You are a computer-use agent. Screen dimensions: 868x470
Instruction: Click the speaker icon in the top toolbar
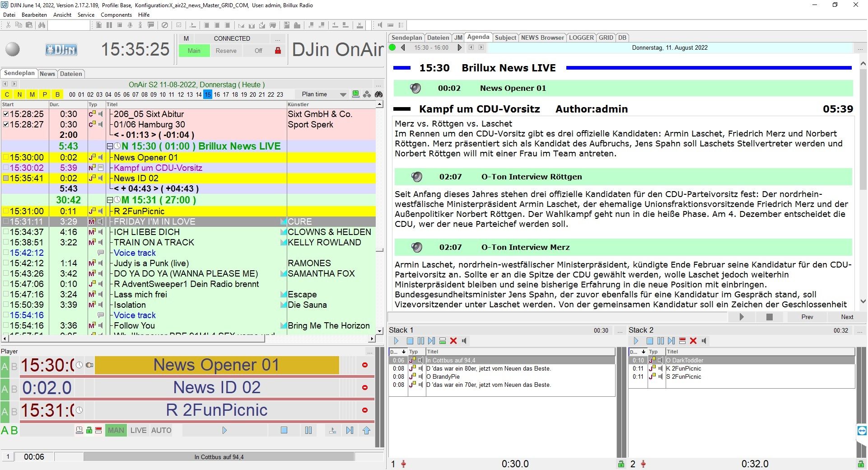click(x=380, y=25)
